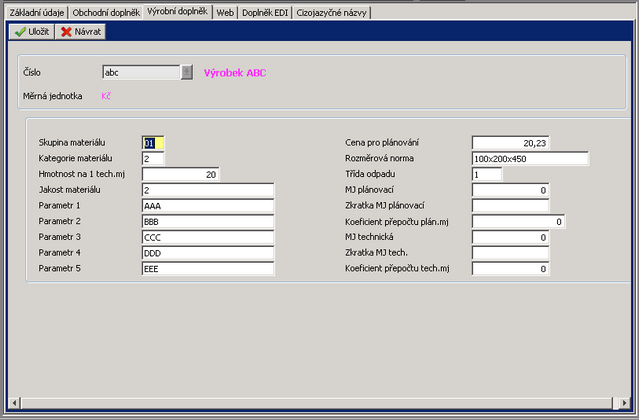Click the red X Návrat icon
The height and width of the screenshot is (420, 639).
67,32
